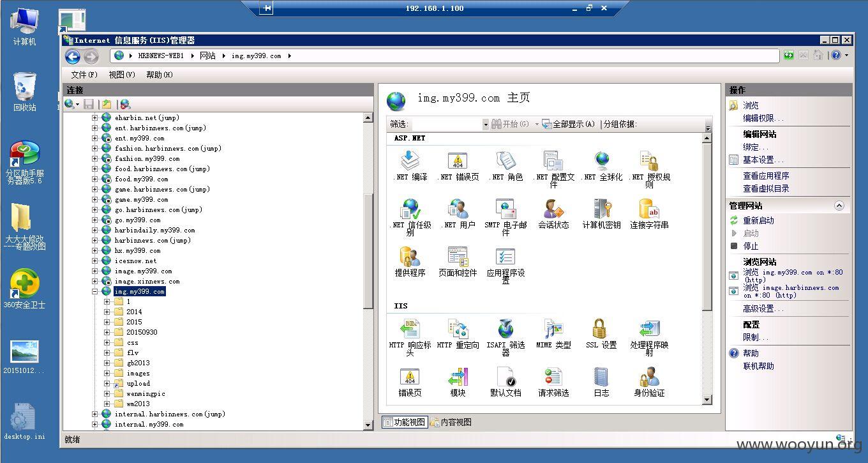Open the 帮助(H) menu
This screenshot has height=463, width=868.
tap(160, 75)
